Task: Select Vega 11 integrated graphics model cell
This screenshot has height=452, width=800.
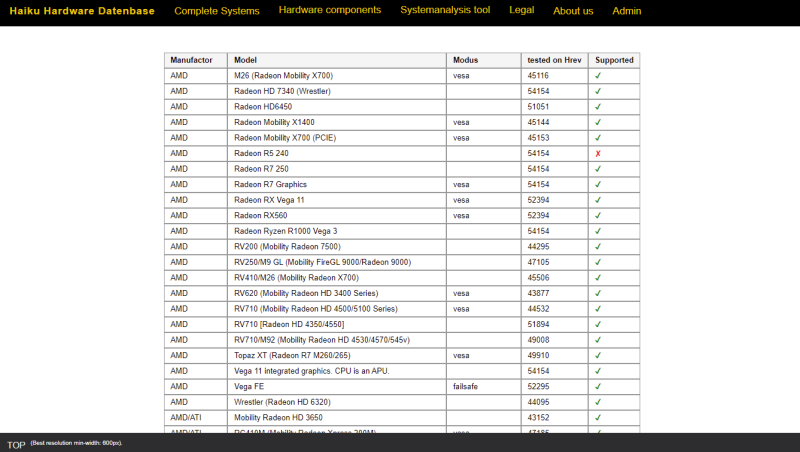Action: click(337, 371)
